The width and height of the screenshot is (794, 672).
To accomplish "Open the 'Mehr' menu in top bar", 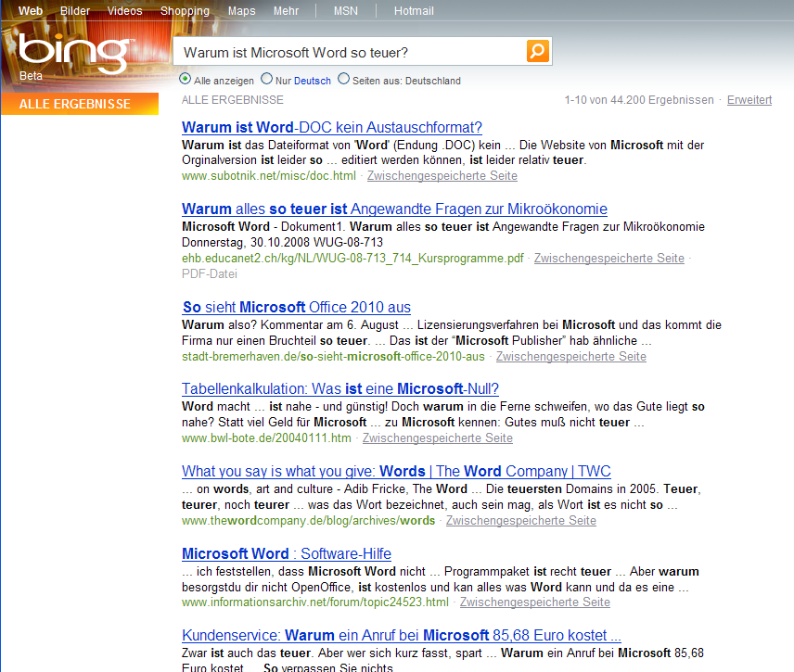I will click(x=286, y=11).
